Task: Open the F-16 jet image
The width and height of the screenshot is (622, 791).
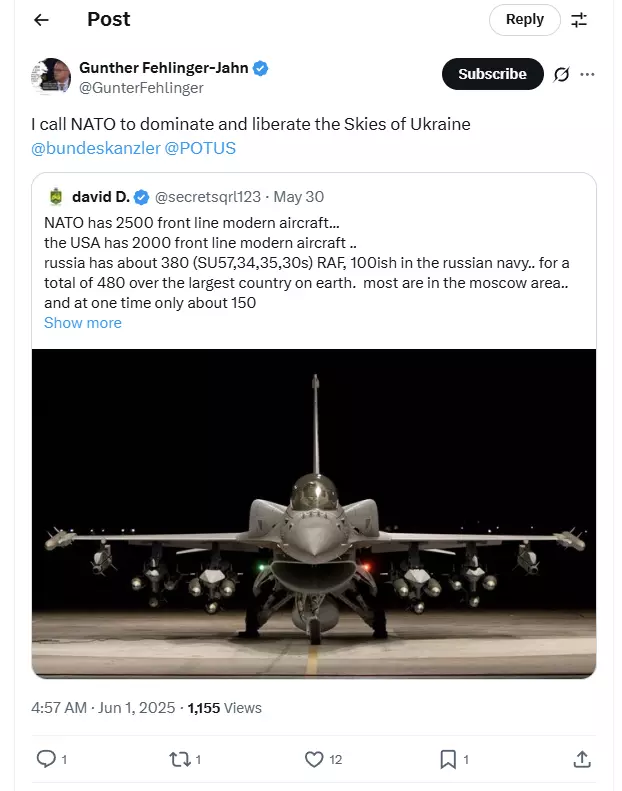Action: (x=314, y=513)
